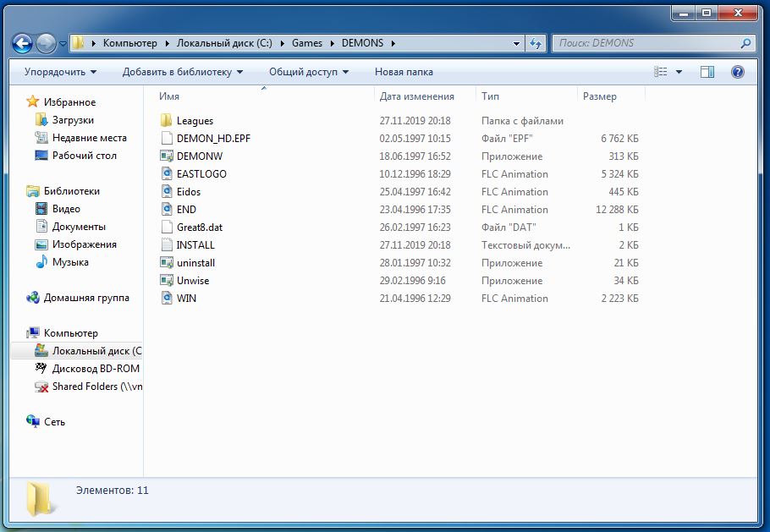
Task: Toggle the preview pane button
Action: (707, 72)
